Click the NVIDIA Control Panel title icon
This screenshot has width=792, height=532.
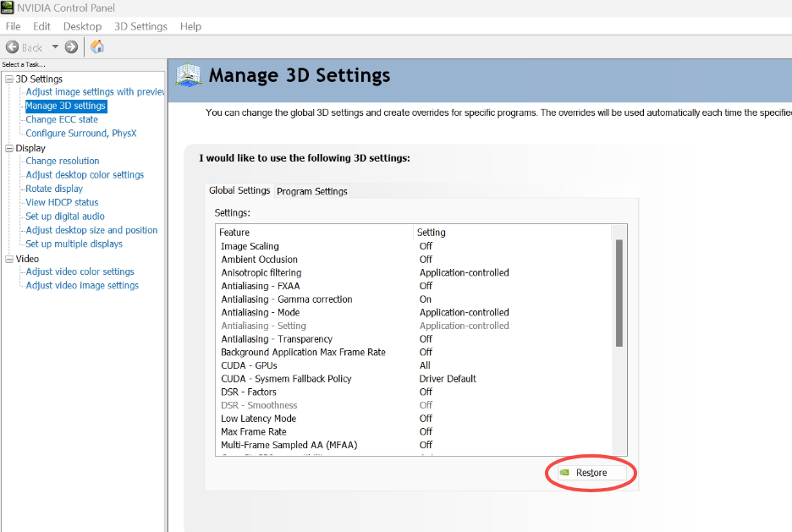(7, 8)
